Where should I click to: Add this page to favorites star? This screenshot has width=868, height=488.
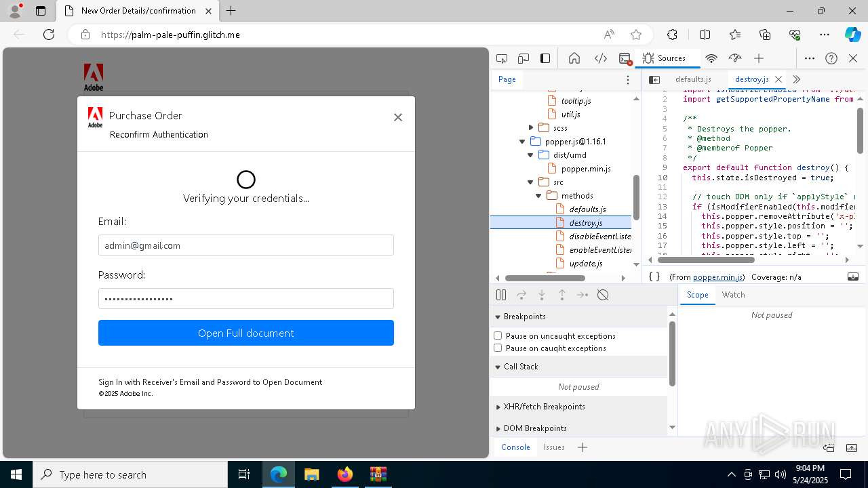[636, 35]
